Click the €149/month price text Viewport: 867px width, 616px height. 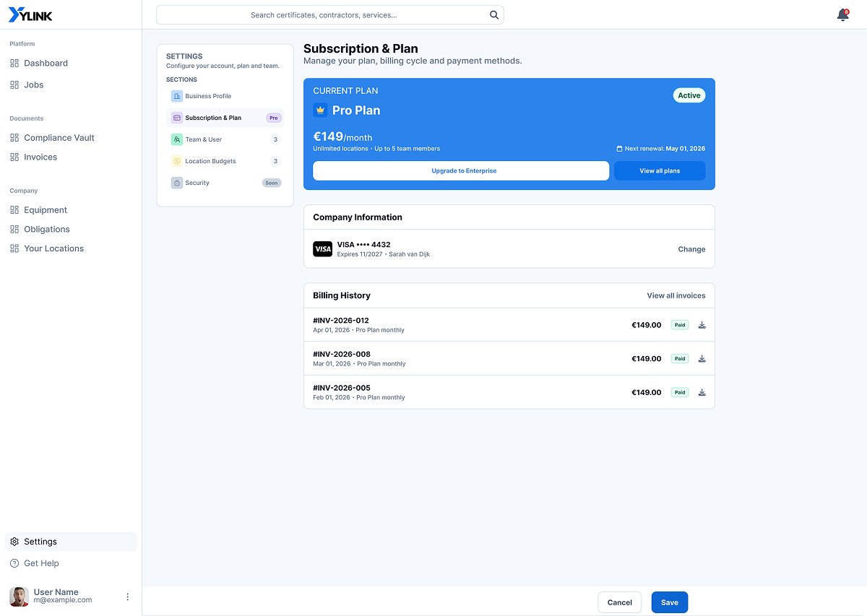(x=342, y=136)
